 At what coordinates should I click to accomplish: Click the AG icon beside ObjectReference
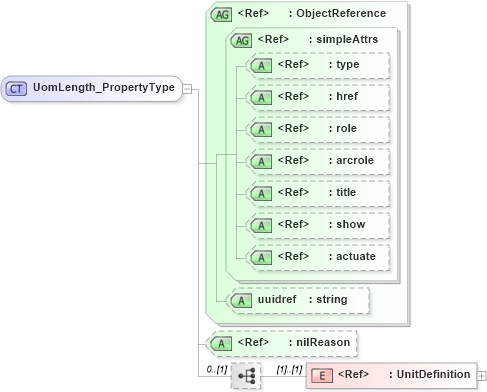[x=222, y=14]
